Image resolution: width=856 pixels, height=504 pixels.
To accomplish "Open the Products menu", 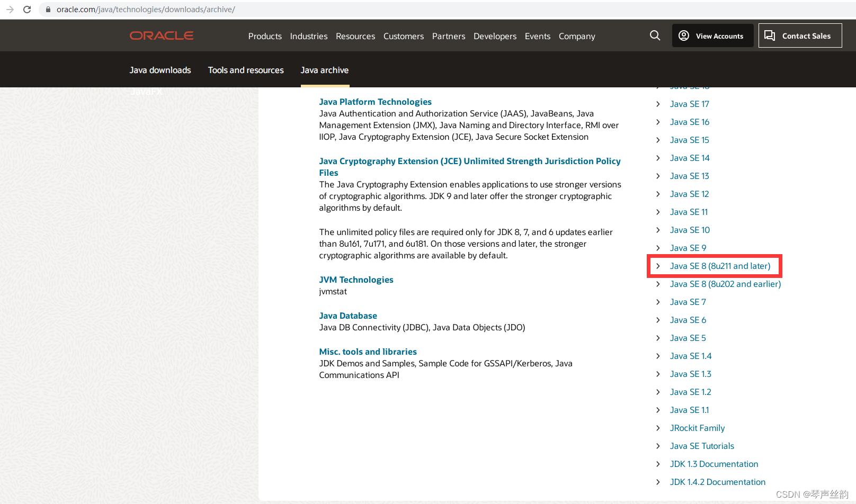I will [x=265, y=36].
